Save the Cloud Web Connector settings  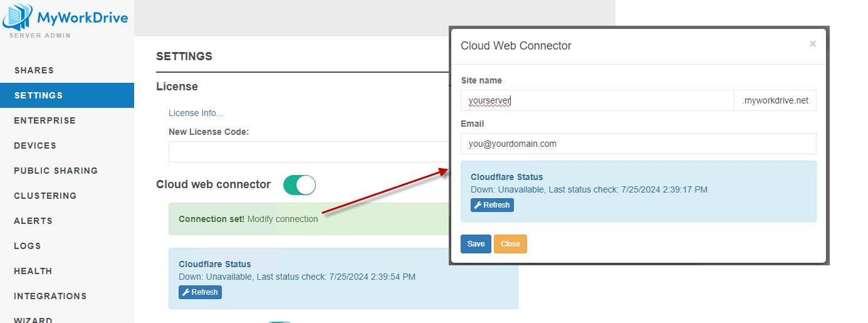(476, 244)
